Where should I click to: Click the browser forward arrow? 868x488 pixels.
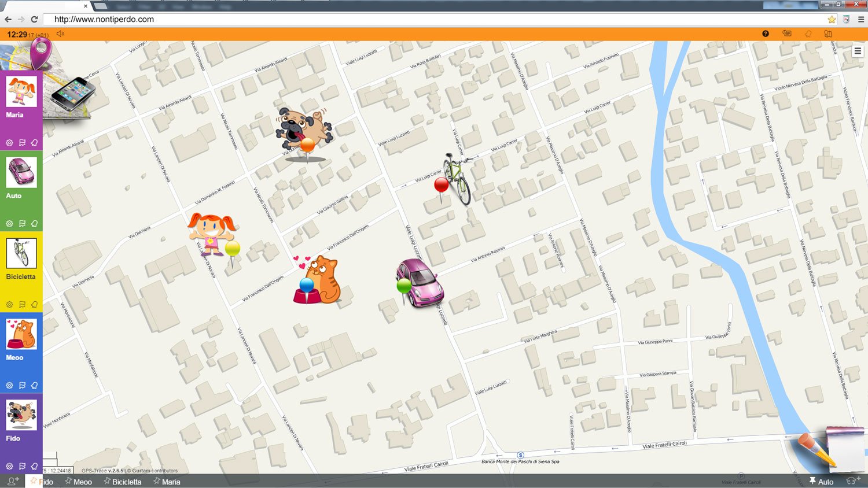21,19
